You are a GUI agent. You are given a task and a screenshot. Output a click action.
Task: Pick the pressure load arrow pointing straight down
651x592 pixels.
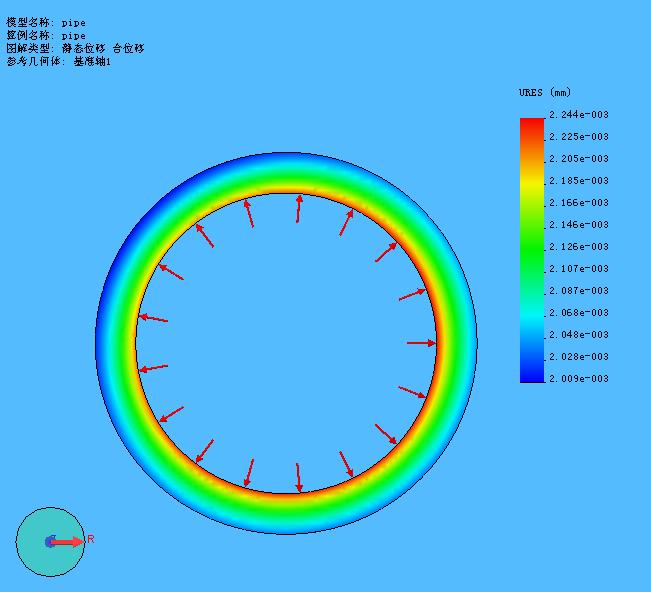coord(299,478)
